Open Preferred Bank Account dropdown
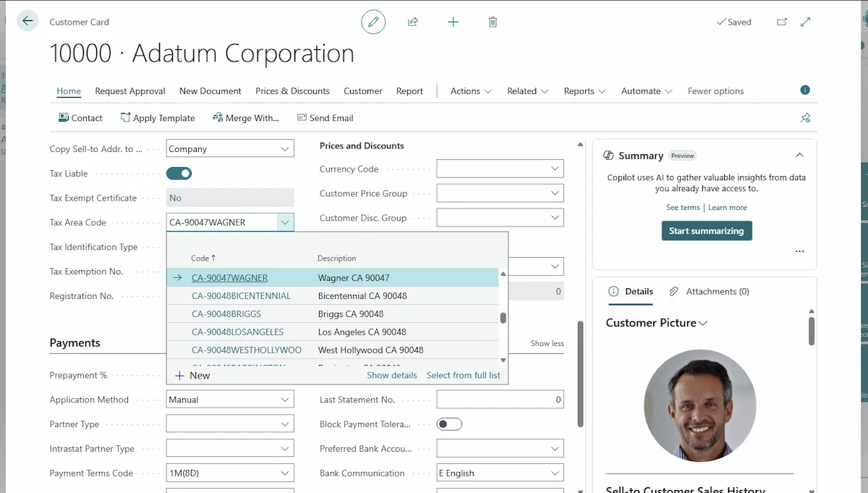 tap(555, 448)
